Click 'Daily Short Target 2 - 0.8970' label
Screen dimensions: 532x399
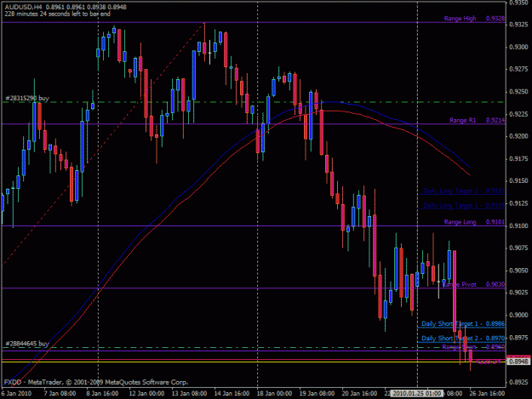(x=463, y=339)
